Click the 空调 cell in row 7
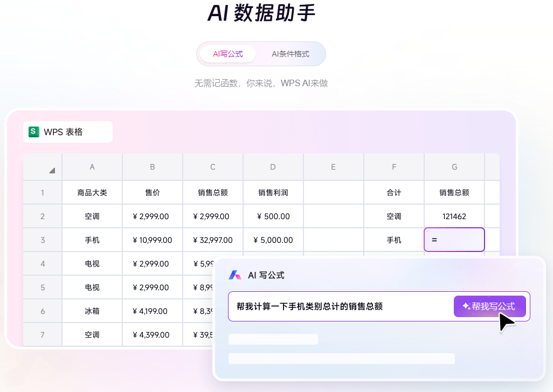This screenshot has height=392, width=553. click(92, 334)
